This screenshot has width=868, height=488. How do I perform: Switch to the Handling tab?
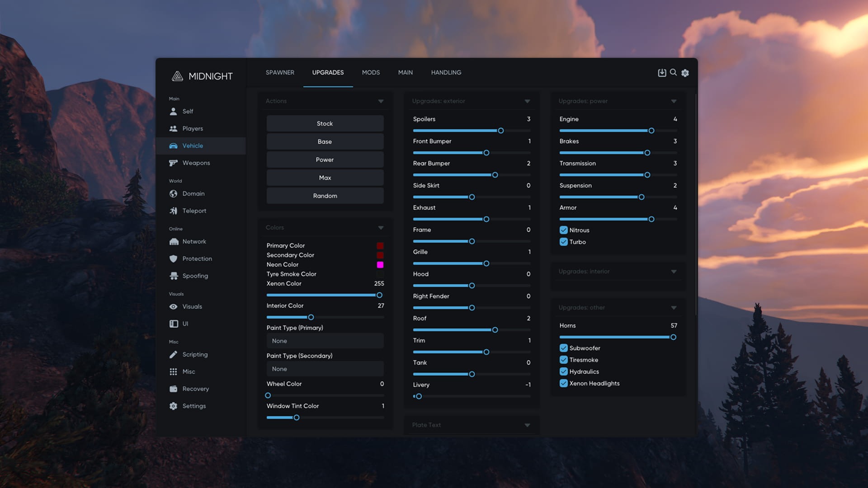446,72
